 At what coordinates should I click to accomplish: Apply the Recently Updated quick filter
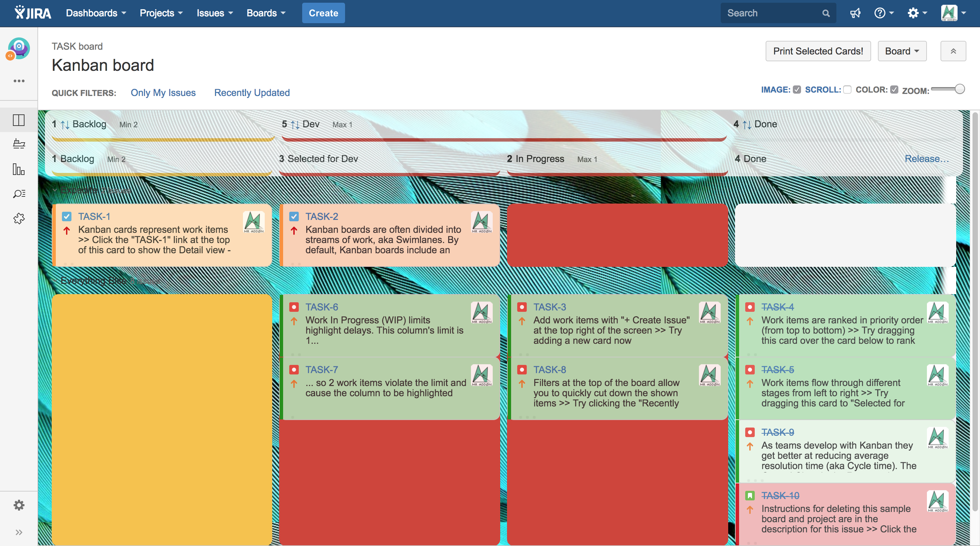(252, 93)
